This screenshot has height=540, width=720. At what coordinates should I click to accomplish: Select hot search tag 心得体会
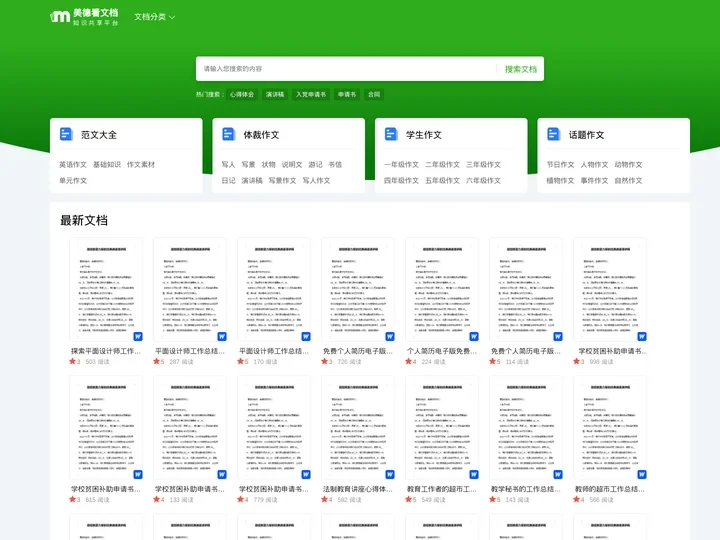242,94
